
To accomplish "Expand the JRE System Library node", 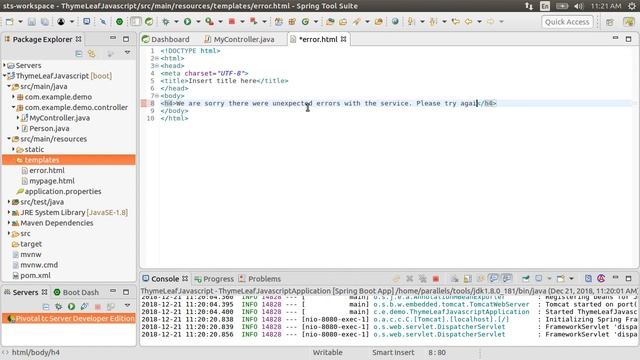I will (9, 212).
